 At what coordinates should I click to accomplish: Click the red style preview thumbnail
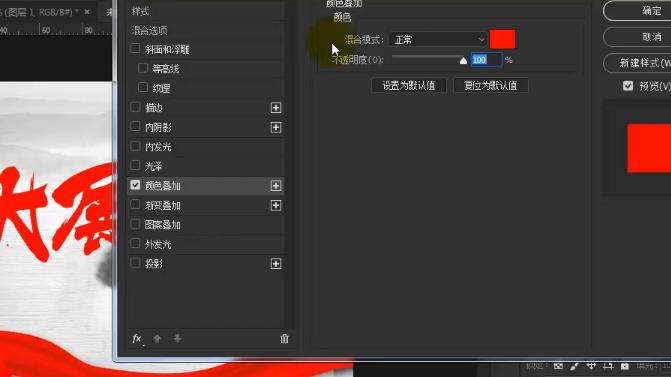[649, 148]
